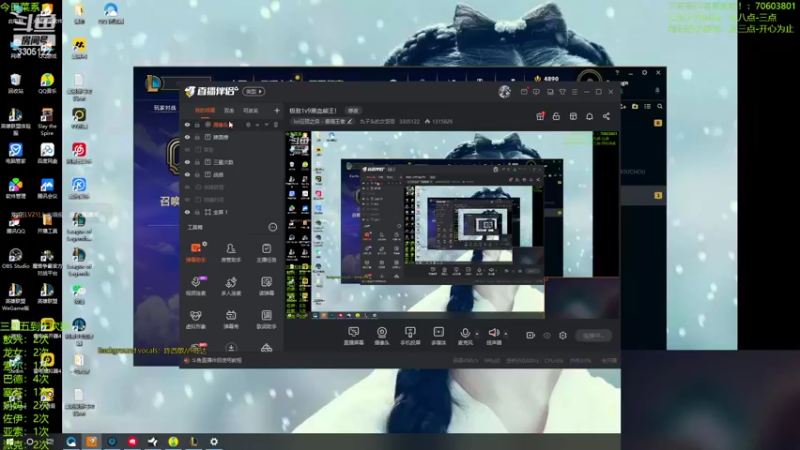Select the 战绩 source row
The width and height of the screenshot is (800, 450).
pyautogui.click(x=231, y=174)
